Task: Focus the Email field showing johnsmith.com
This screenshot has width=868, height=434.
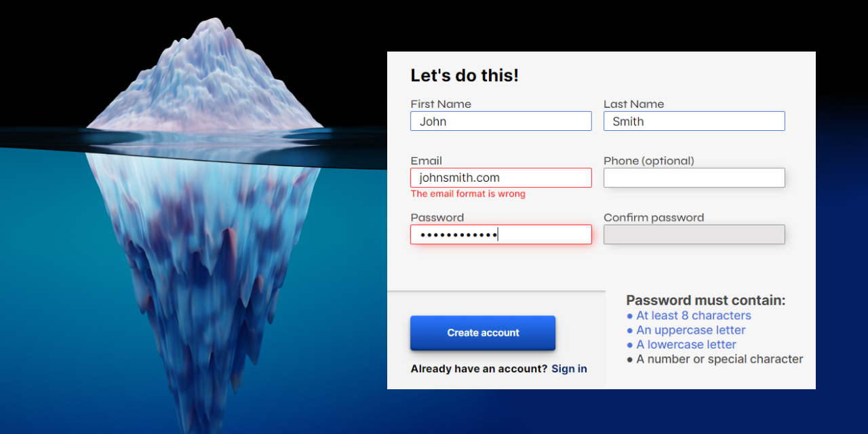Action: (x=501, y=178)
